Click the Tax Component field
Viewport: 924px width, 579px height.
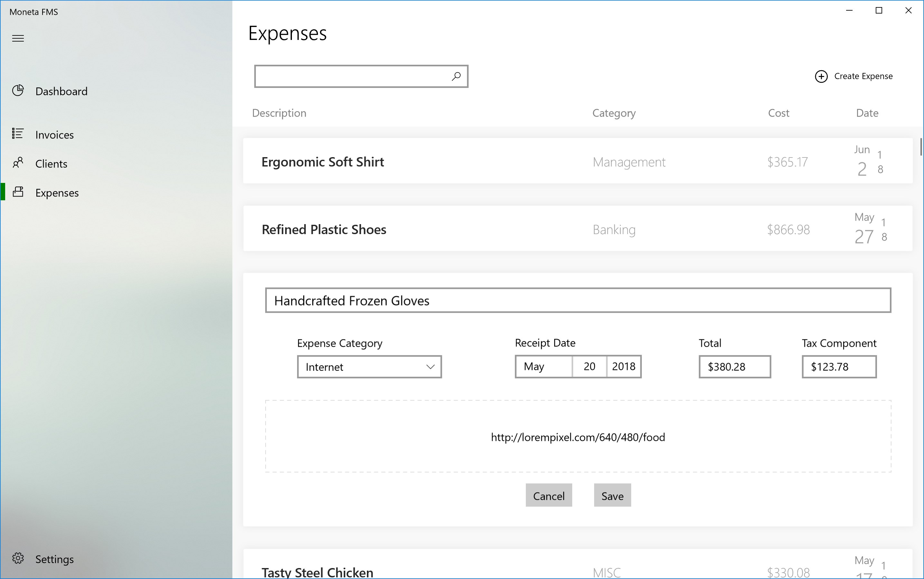839,367
